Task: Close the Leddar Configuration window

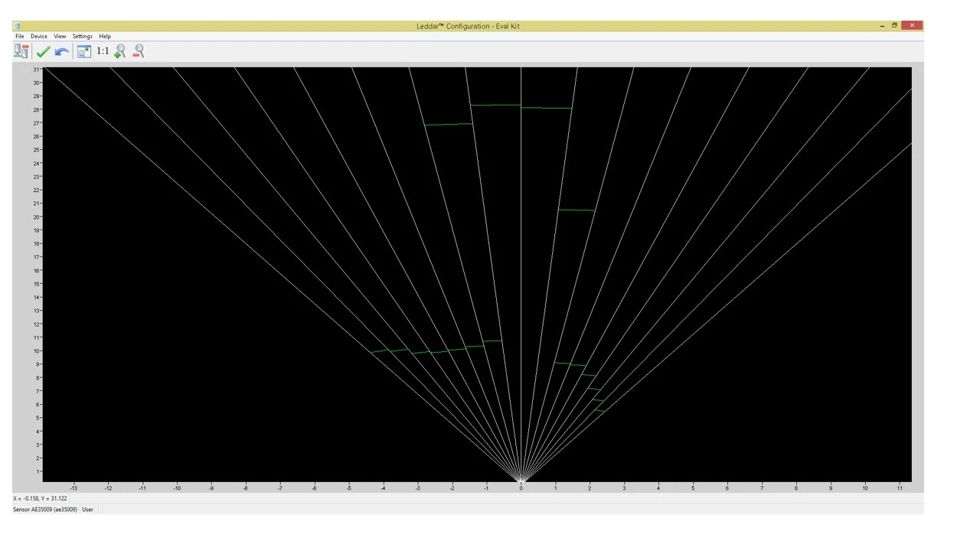Action: (912, 26)
